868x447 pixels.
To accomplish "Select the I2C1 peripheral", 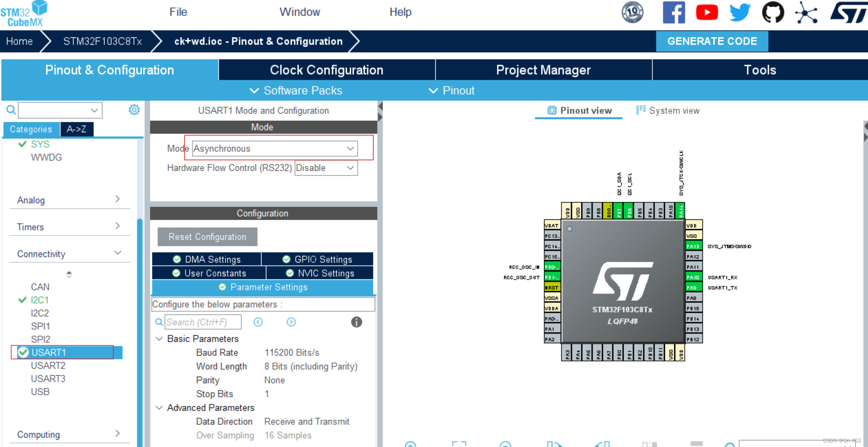I will click(x=39, y=300).
